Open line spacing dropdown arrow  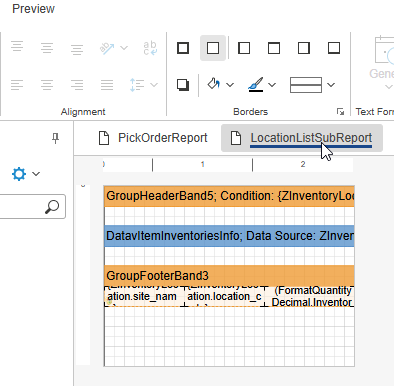[x=154, y=85]
